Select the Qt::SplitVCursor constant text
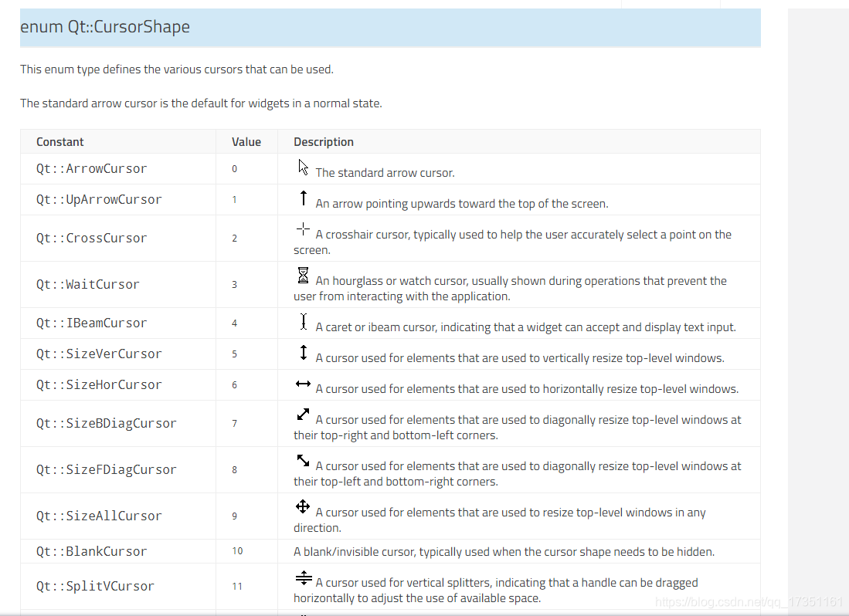The width and height of the screenshot is (849, 616). [x=95, y=586]
